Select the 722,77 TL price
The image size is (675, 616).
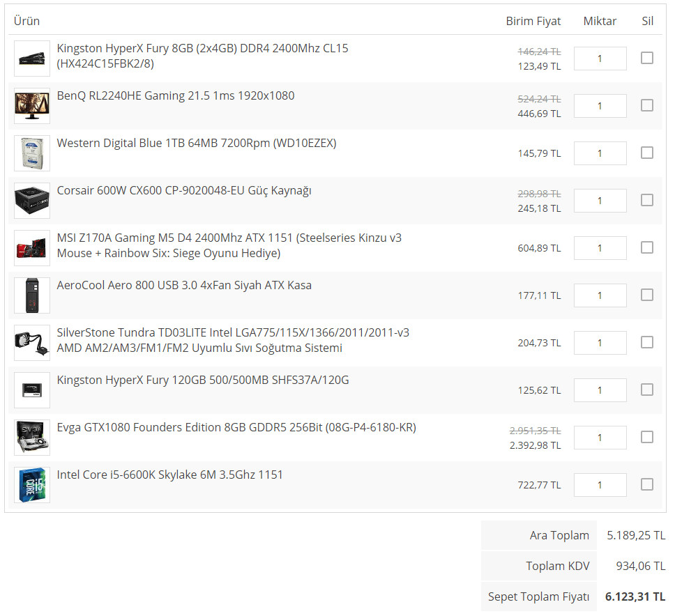coord(539,485)
